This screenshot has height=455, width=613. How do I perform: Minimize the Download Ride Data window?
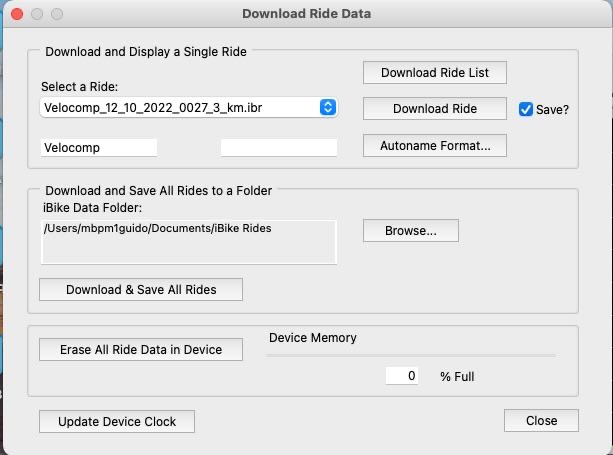(x=37, y=15)
